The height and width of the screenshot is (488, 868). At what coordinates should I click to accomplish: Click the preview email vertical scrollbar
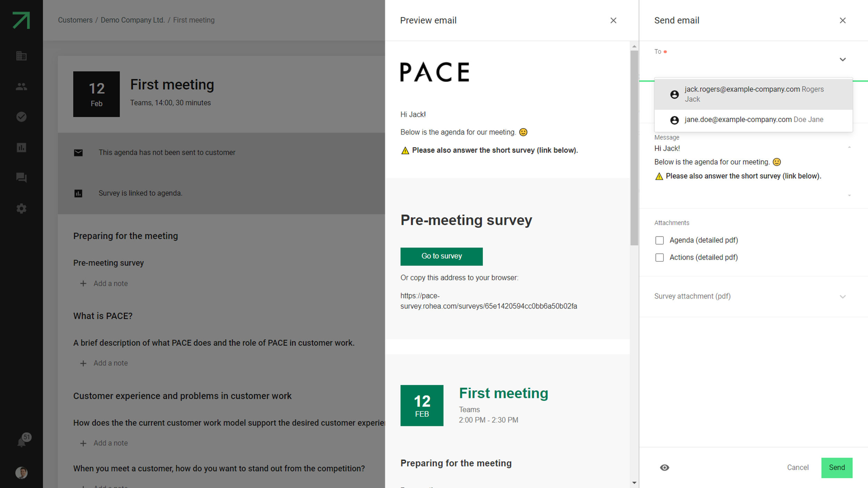[634, 148]
